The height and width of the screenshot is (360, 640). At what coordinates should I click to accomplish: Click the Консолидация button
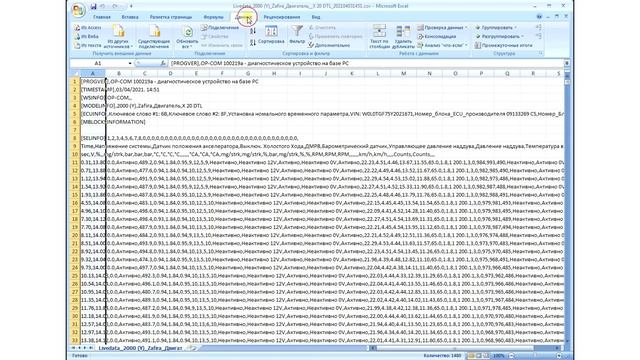[x=437, y=36]
